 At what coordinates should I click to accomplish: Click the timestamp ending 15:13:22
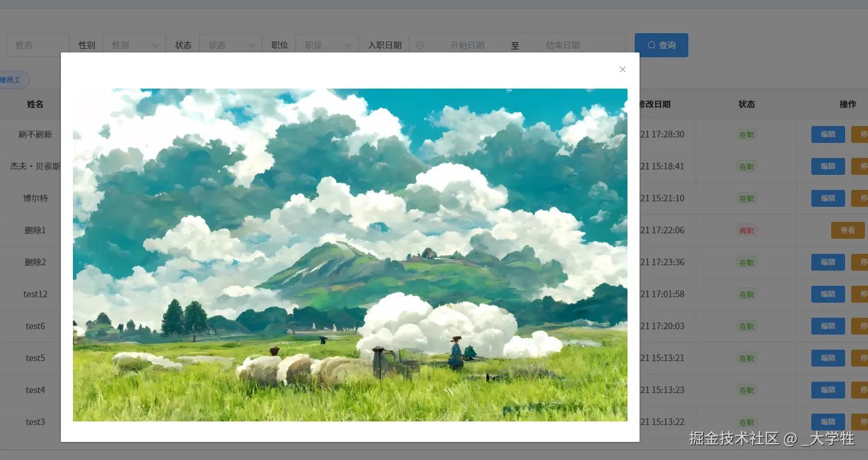point(662,422)
